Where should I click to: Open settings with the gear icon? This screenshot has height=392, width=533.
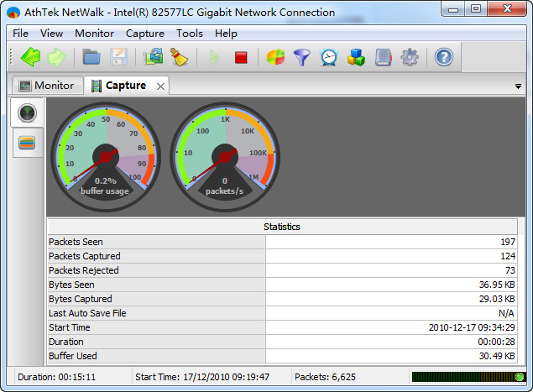click(409, 57)
